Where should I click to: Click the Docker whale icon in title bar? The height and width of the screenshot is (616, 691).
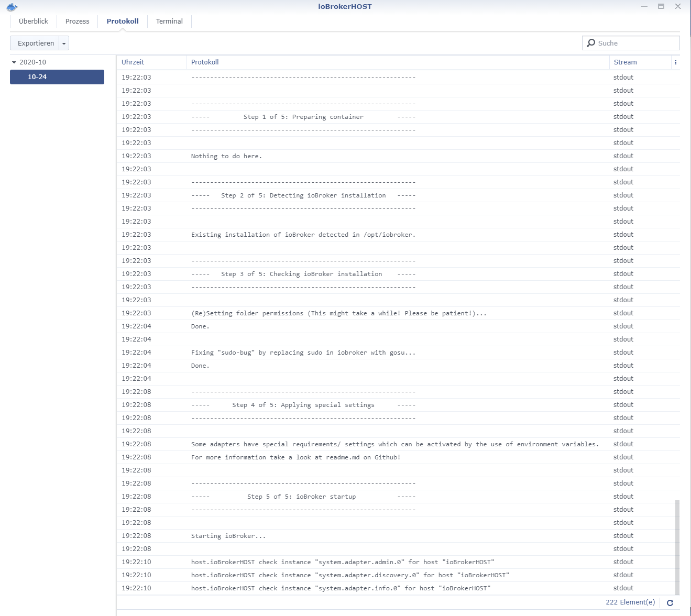tap(12, 7)
